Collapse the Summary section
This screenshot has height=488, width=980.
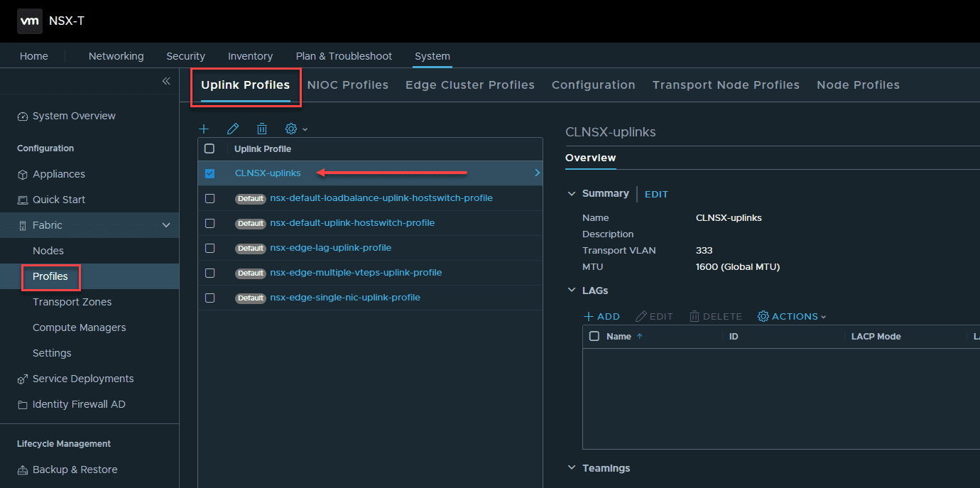[x=572, y=193]
